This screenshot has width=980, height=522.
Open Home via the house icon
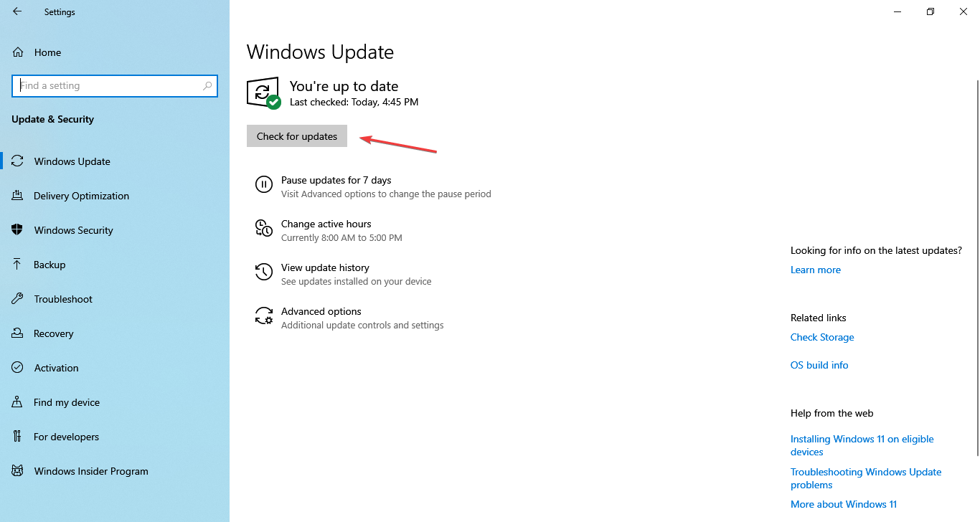(x=18, y=52)
